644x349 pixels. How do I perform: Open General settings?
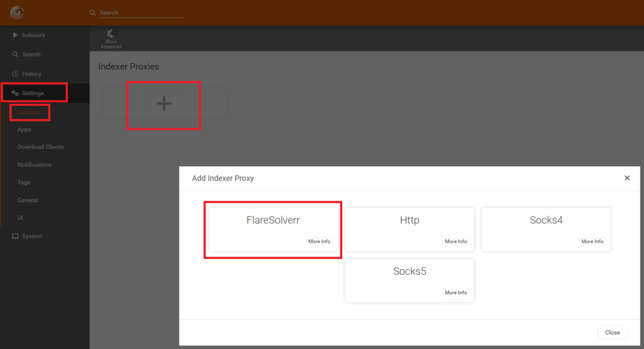[x=28, y=201]
